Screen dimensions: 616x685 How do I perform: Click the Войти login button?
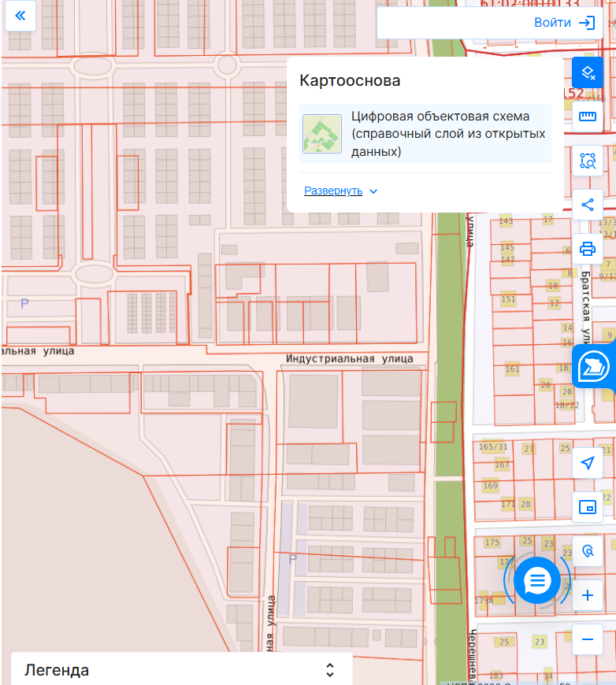tap(565, 23)
